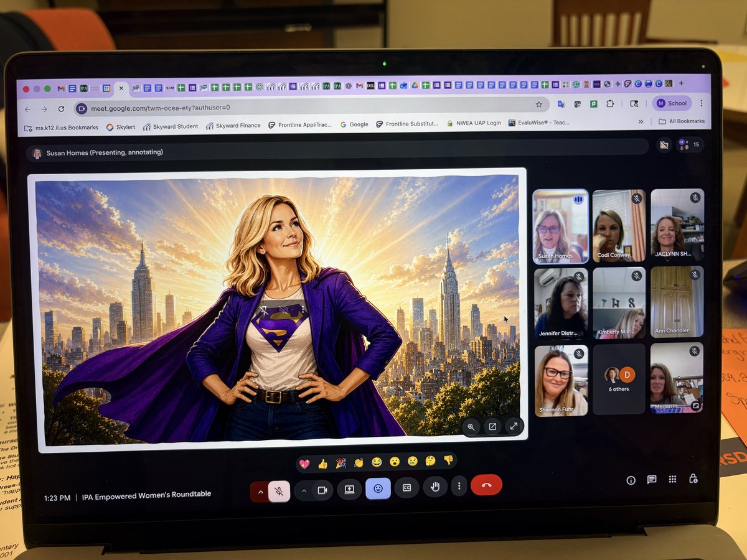747x560 pixels.
Task: Send the clapping hands reaction
Action: [x=359, y=462]
